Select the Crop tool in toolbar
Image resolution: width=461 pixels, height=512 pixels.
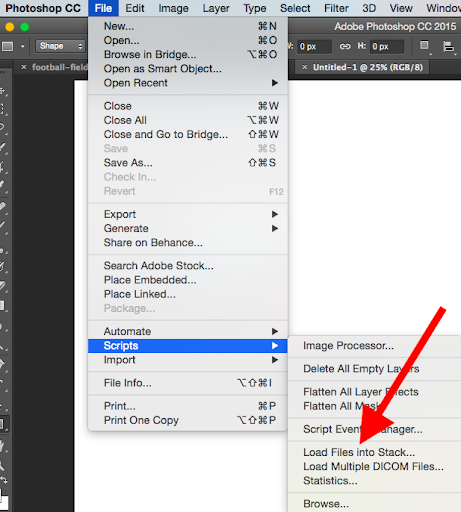3,166
